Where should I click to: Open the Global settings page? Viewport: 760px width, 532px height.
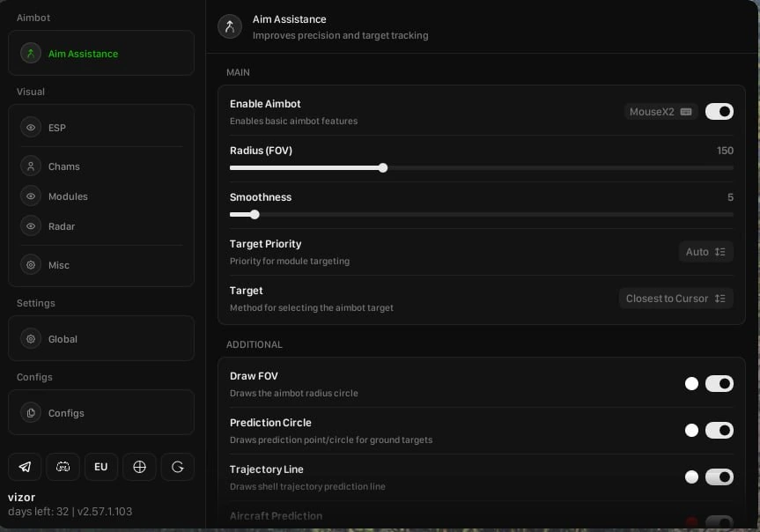[101, 339]
